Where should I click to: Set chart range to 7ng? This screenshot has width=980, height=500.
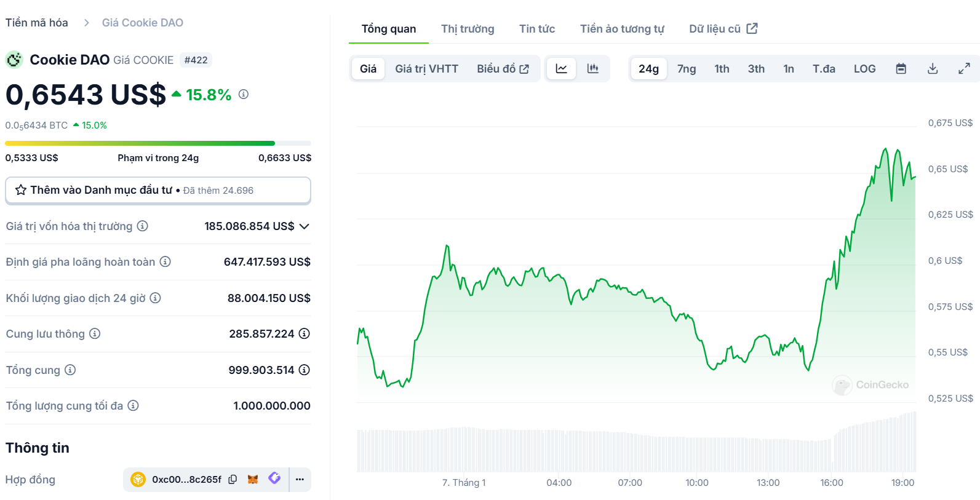(x=687, y=69)
